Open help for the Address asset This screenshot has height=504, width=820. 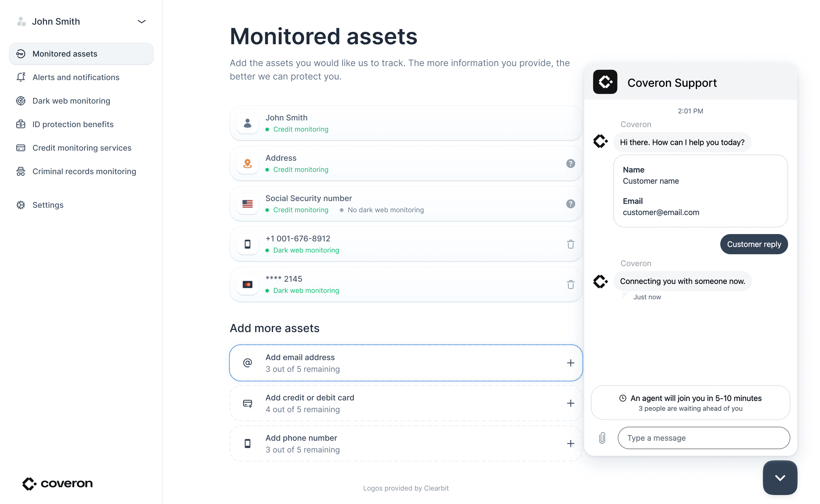pos(571,164)
